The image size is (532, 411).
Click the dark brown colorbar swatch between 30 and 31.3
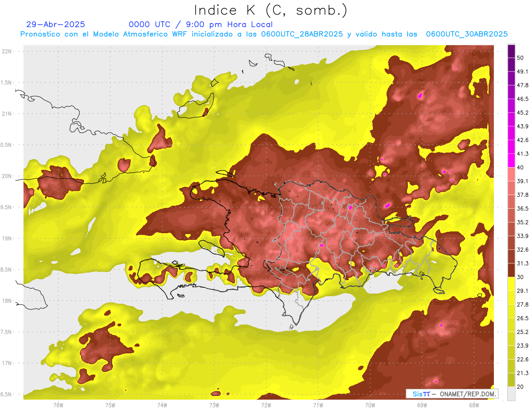511,270
